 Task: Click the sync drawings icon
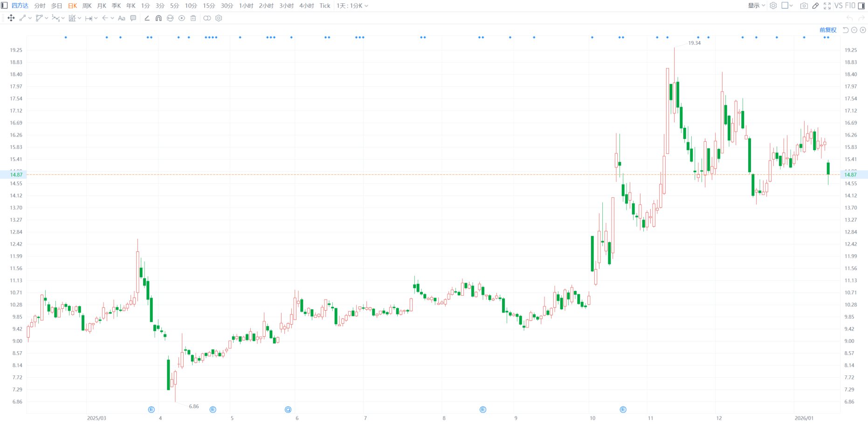click(x=170, y=18)
